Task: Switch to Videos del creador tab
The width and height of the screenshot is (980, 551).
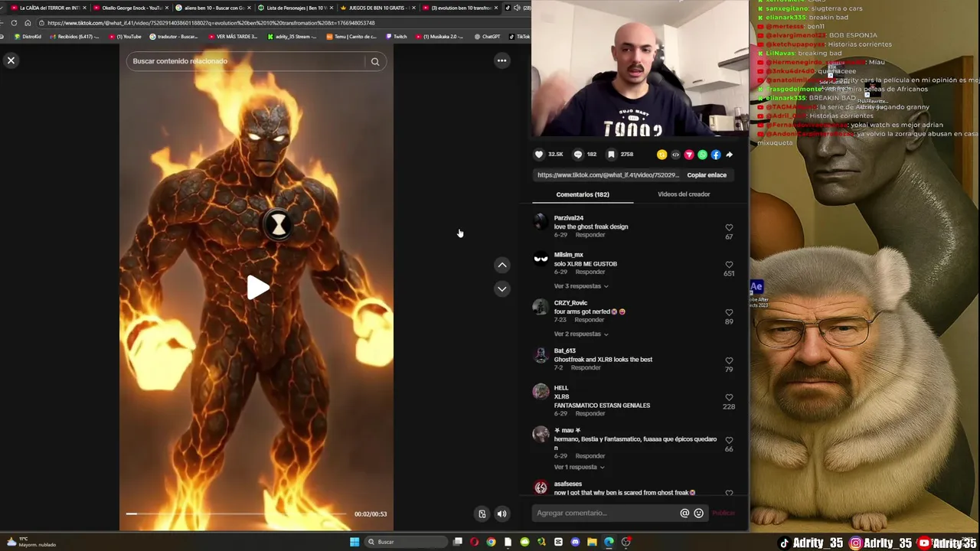Action: click(x=684, y=194)
